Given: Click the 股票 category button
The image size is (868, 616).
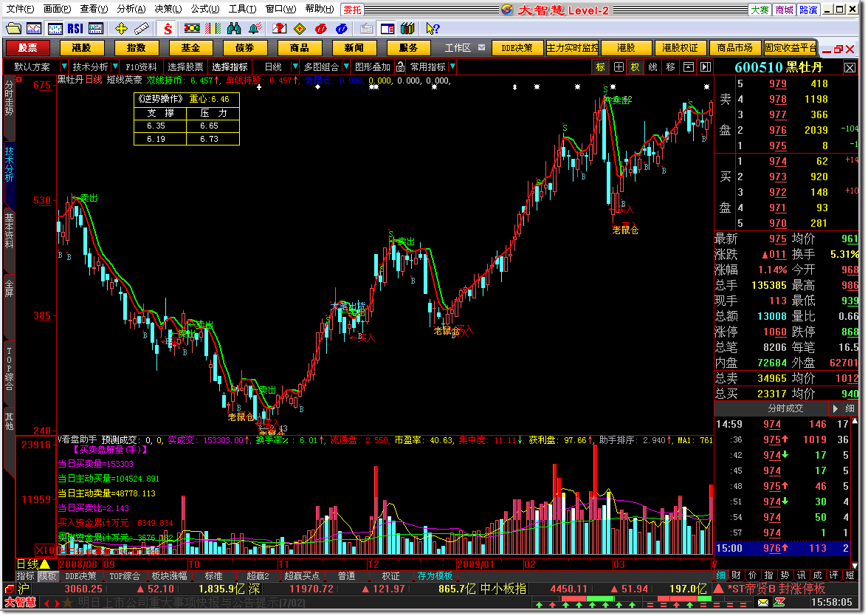Looking at the screenshot, I should (27, 47).
